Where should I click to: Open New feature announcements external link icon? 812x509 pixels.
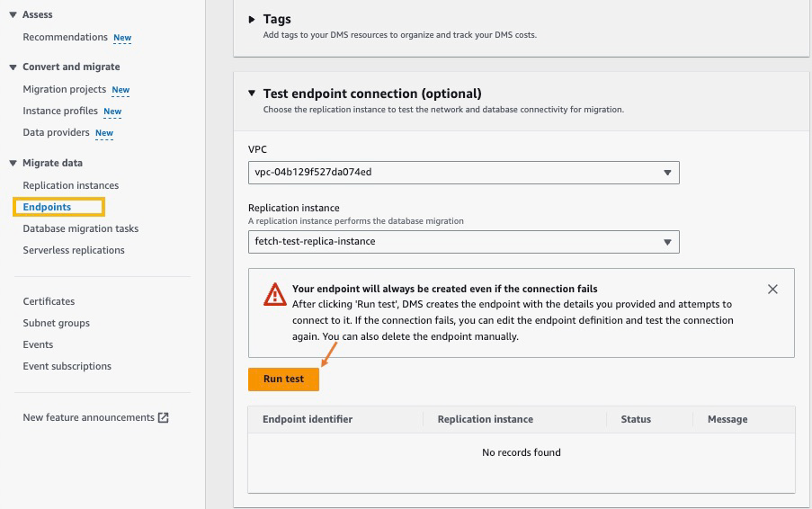coord(164,417)
